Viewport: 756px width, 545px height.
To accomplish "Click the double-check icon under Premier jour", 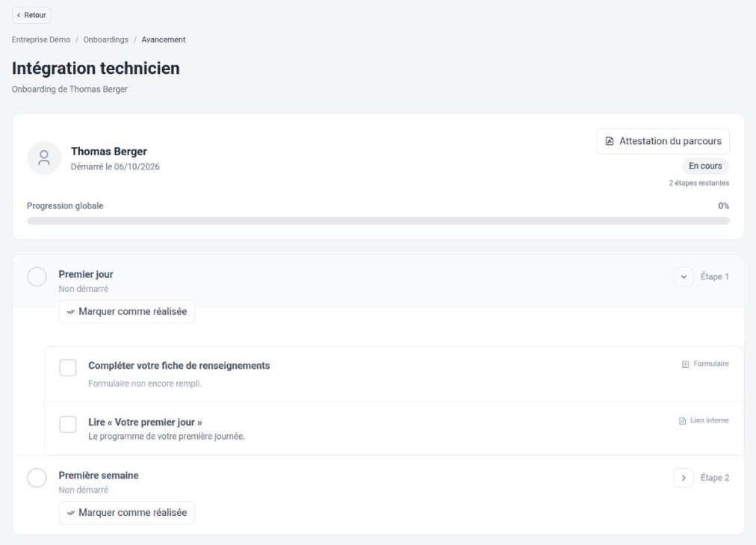I will 71,312.
